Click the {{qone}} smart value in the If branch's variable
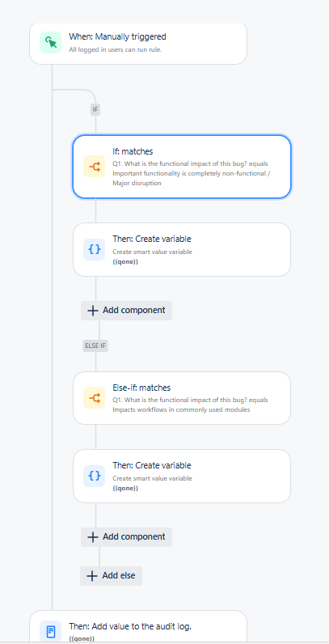329x644 pixels. (125, 261)
